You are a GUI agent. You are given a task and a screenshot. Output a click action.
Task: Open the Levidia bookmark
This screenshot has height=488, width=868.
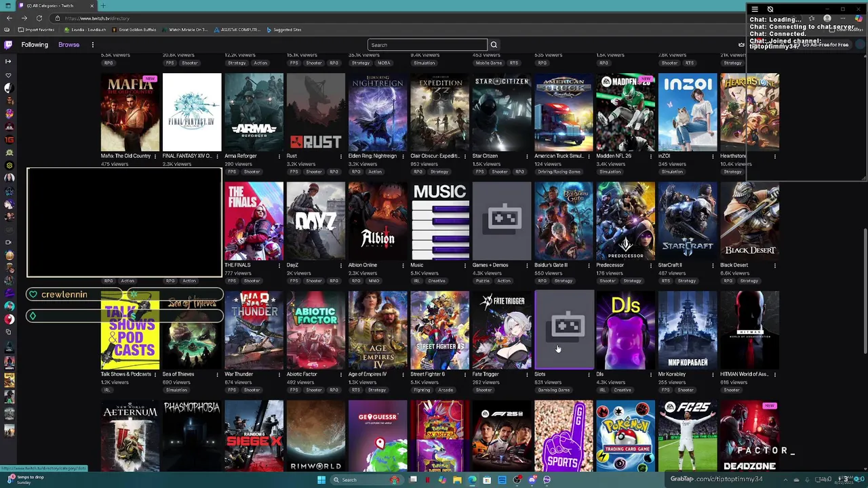click(x=85, y=30)
